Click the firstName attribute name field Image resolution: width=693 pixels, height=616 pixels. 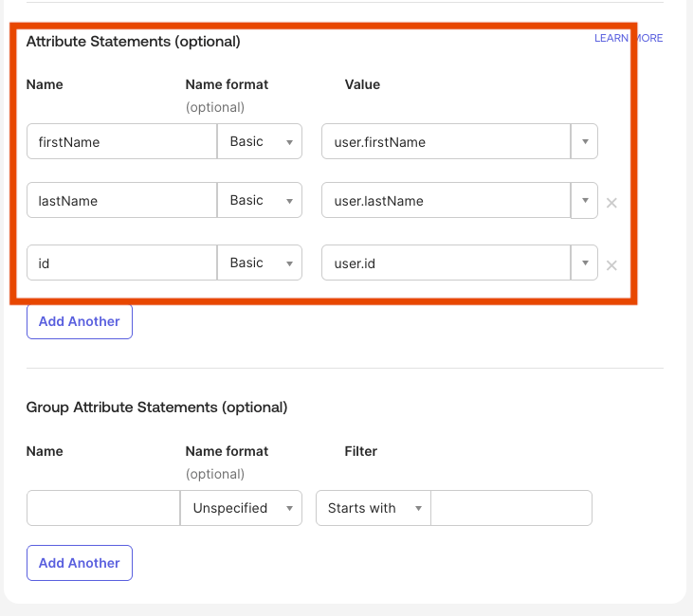[x=121, y=142]
